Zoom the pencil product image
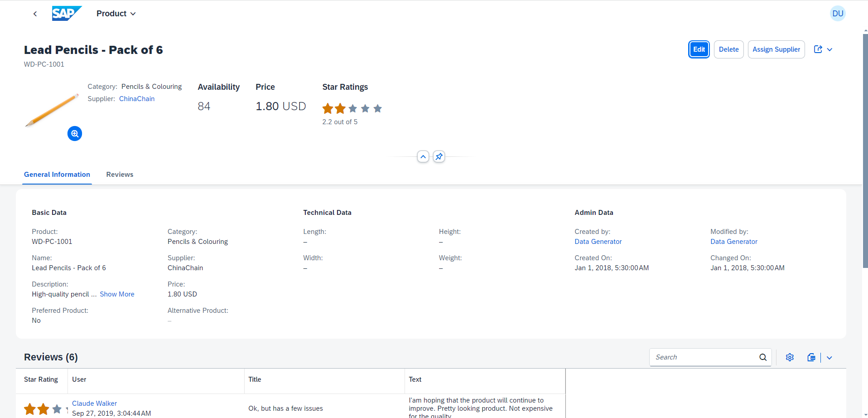868x418 pixels. coord(75,134)
